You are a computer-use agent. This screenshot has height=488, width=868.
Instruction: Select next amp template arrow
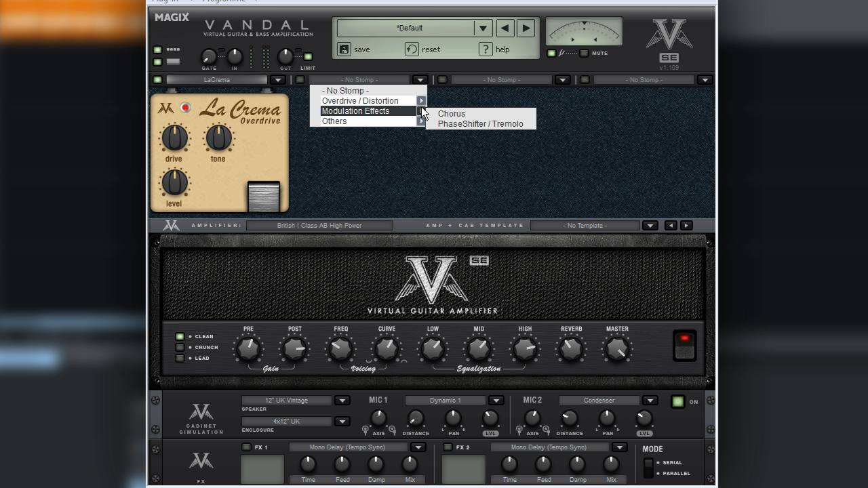click(x=686, y=225)
